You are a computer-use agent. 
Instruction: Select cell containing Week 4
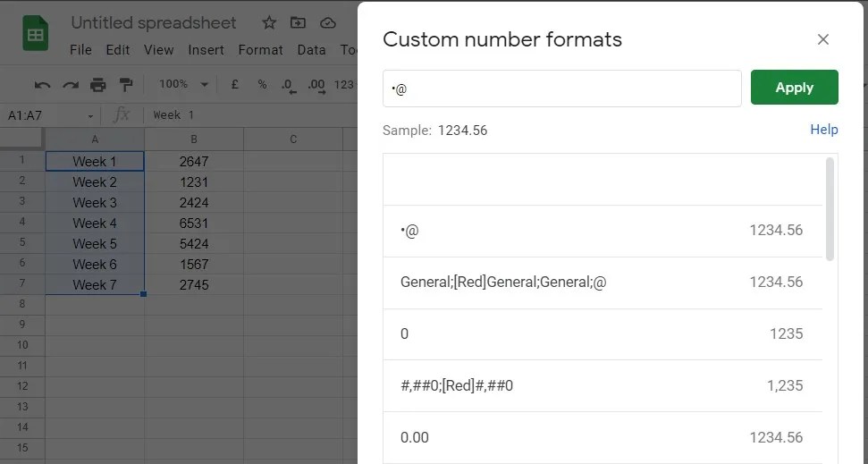[95, 224]
